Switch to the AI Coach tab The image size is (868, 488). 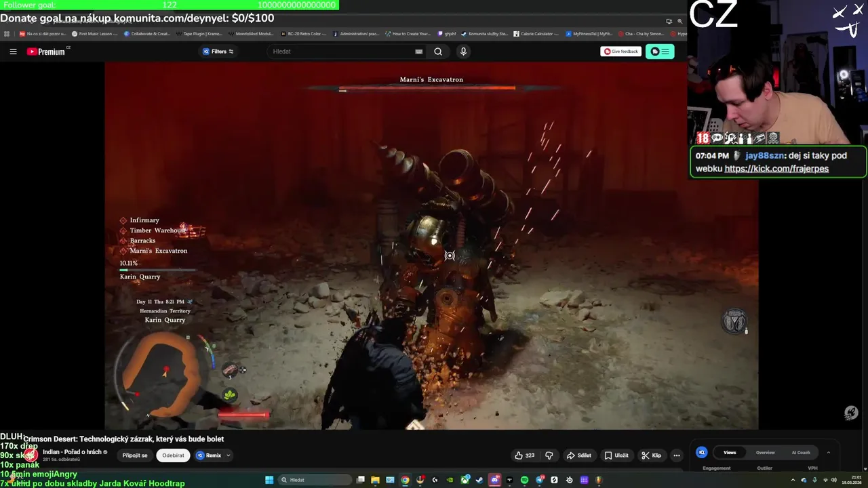(x=801, y=452)
